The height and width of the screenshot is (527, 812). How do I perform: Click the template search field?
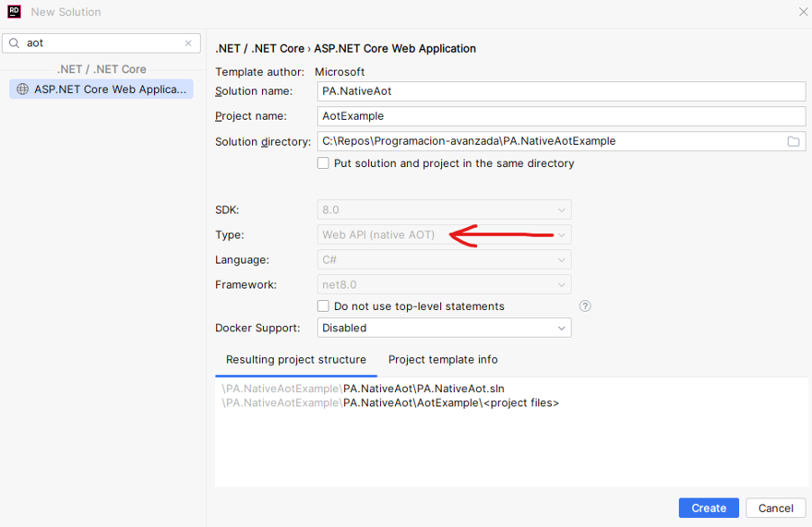[101, 43]
